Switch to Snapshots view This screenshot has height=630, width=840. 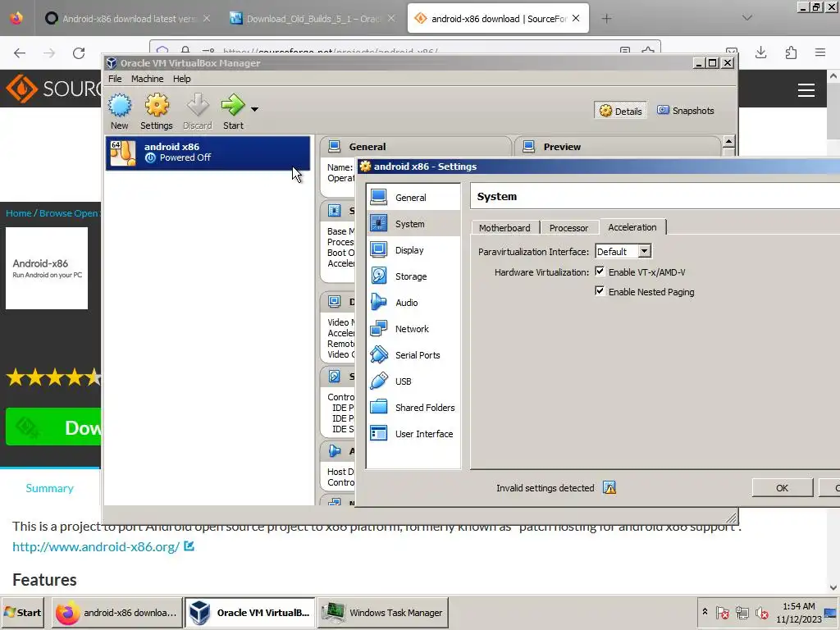686,111
